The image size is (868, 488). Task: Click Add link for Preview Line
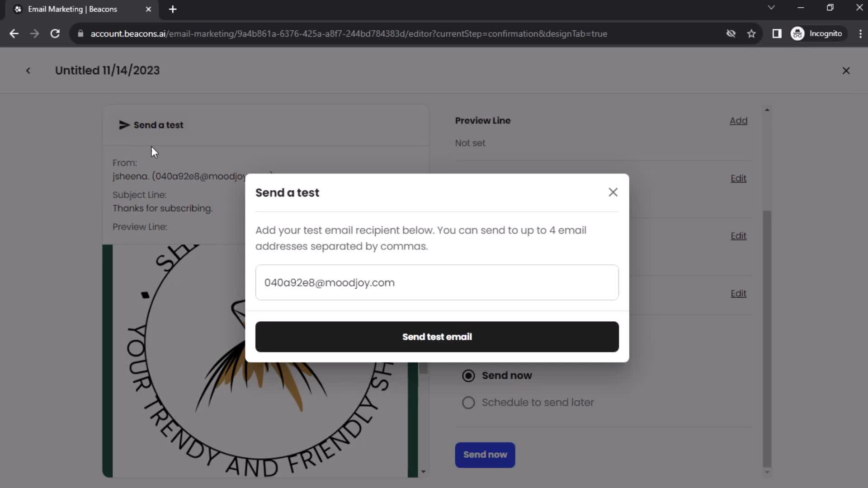click(739, 120)
